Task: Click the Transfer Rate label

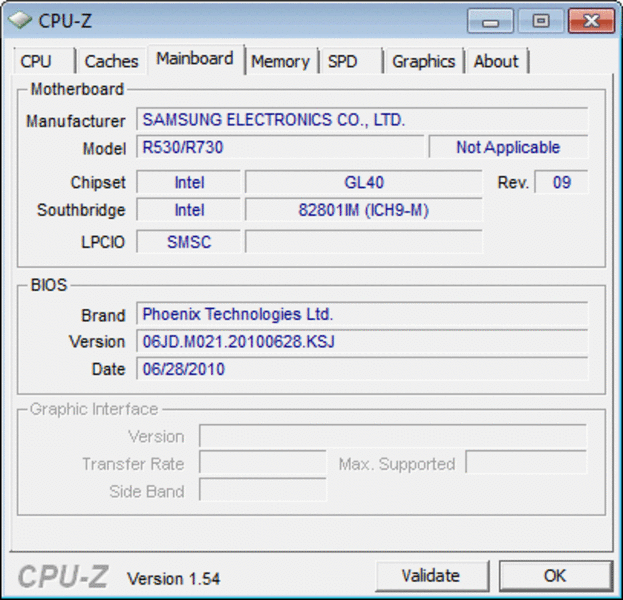Action: (x=133, y=464)
